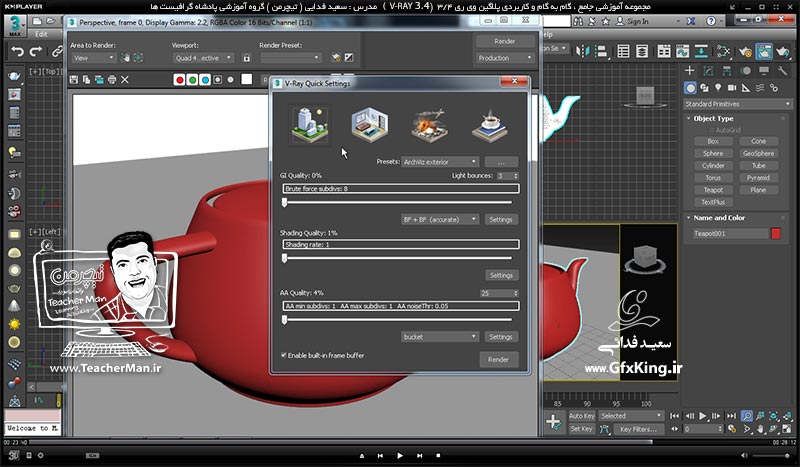Screen dimensions: 800x467
Task: Open Render Setup icon beside Render Preset
Action: point(336,58)
